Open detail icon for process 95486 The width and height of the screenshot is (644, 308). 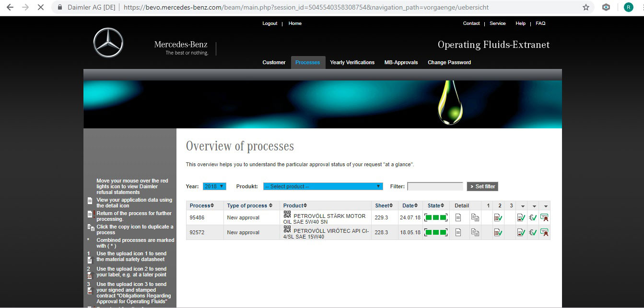458,217
